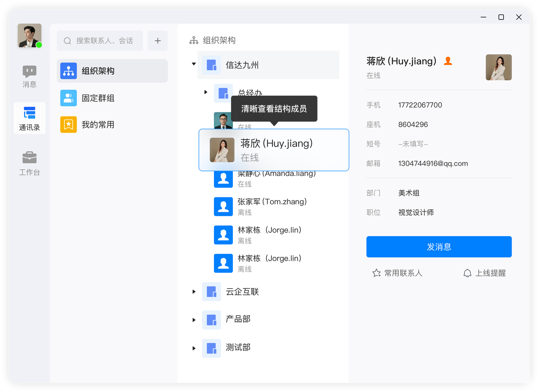Open the 消息 messages panel
This screenshot has width=539, height=392.
(29, 77)
